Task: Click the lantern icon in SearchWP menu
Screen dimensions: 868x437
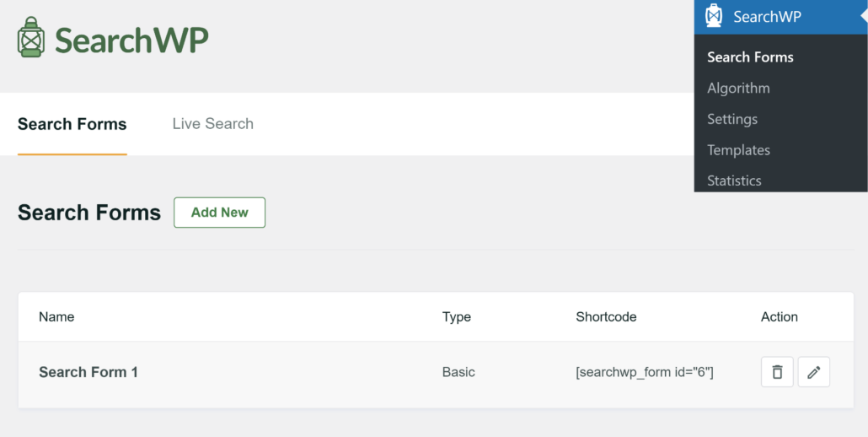Action: click(714, 16)
